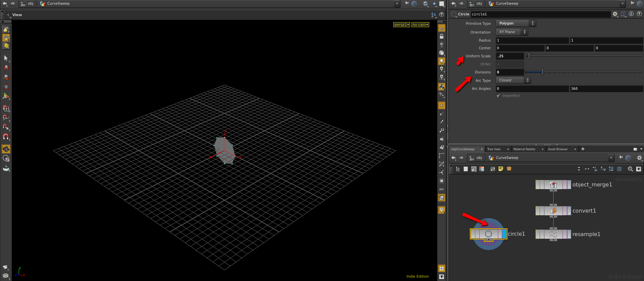Enable multi-snapping large magnet icon
Viewport: 644px width, 281px height.
click(x=6, y=136)
